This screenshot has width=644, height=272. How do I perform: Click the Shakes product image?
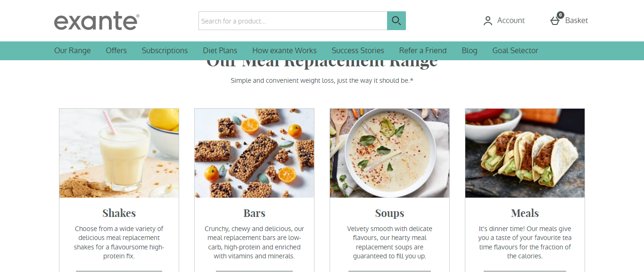click(119, 153)
